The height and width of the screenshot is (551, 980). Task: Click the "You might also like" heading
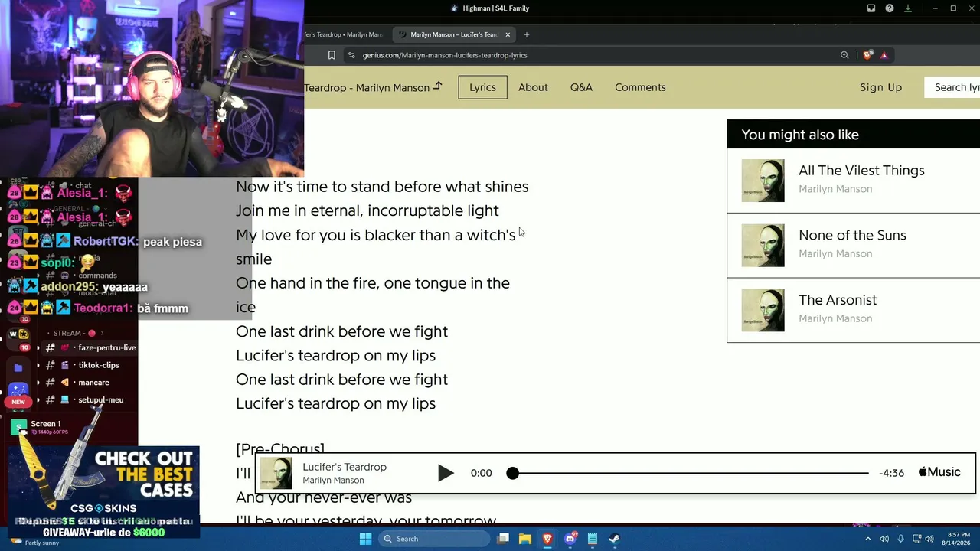[x=800, y=135]
